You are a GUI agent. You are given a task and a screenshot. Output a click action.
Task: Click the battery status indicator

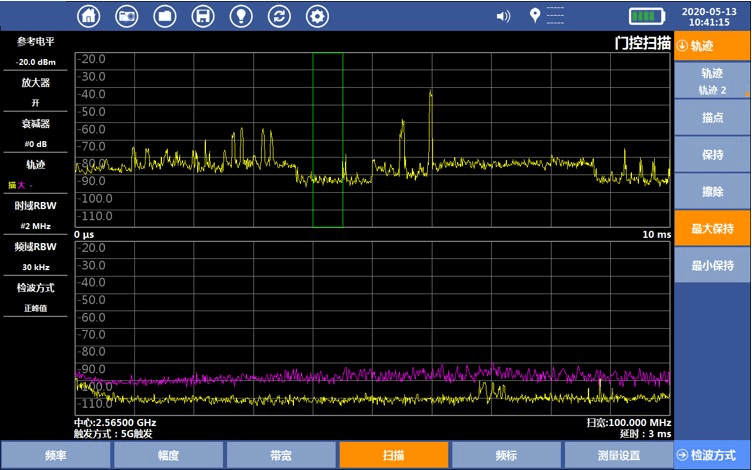647,16
